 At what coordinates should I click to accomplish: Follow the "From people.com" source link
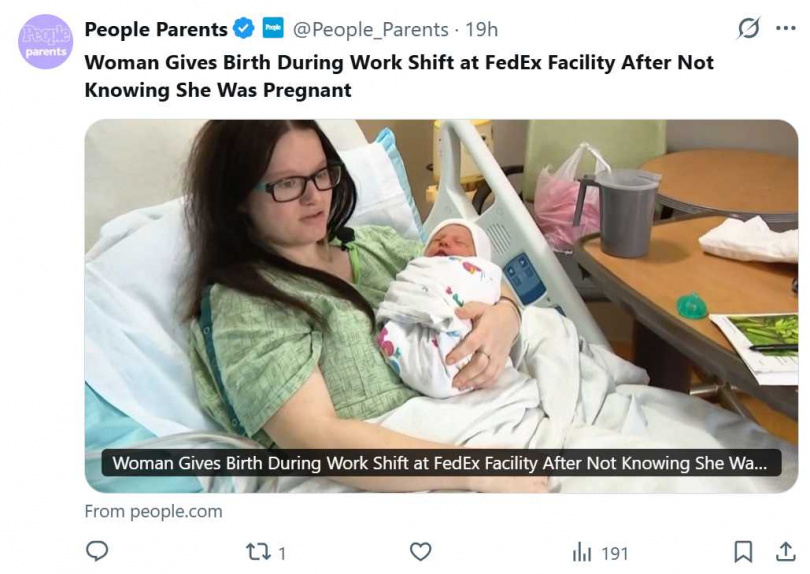coord(153,511)
